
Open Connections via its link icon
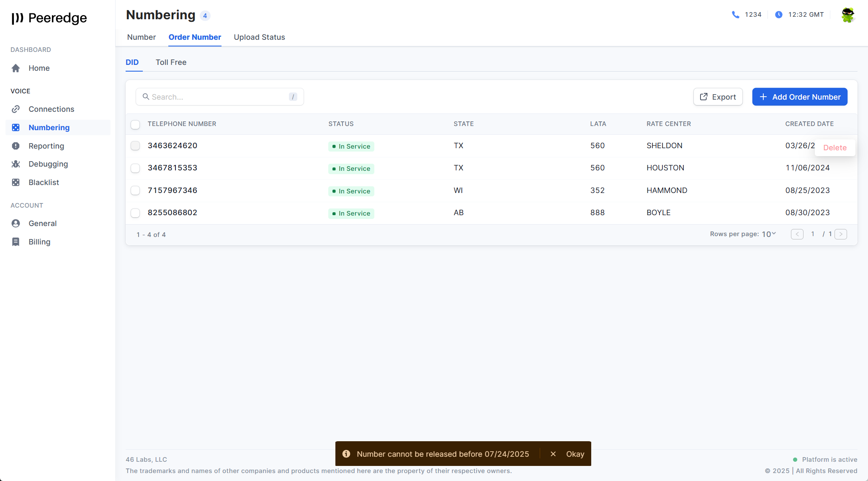pyautogui.click(x=16, y=109)
